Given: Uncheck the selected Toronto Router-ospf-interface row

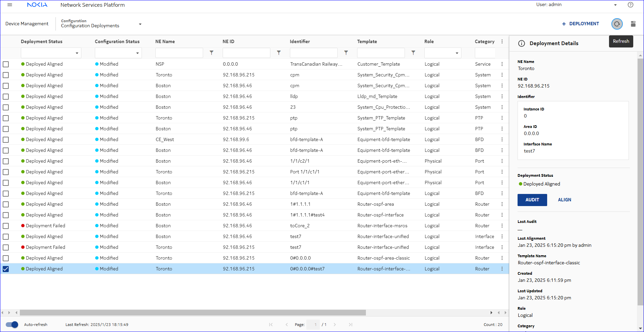Looking at the screenshot, I should (6, 269).
